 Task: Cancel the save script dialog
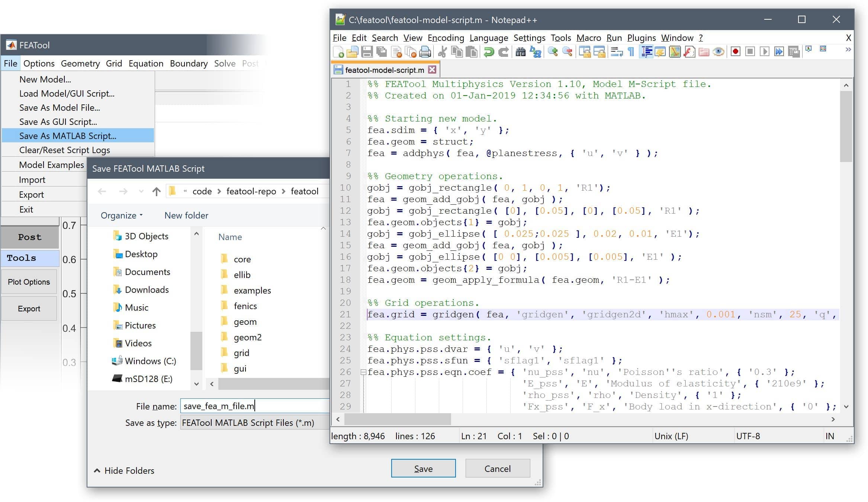point(498,469)
